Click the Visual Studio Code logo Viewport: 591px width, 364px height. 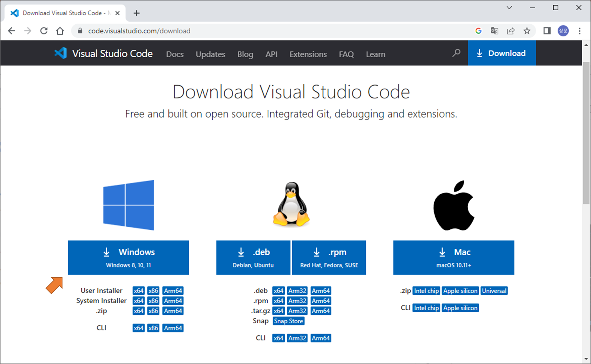[x=103, y=53]
